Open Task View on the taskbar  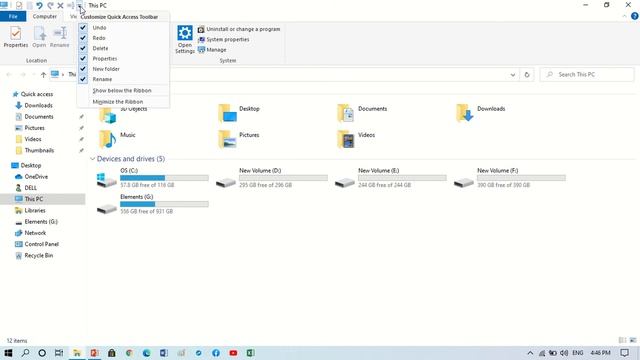pyautogui.click(x=59, y=353)
